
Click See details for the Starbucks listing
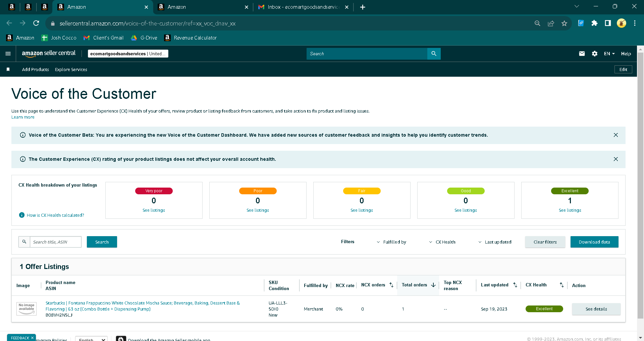tap(596, 309)
